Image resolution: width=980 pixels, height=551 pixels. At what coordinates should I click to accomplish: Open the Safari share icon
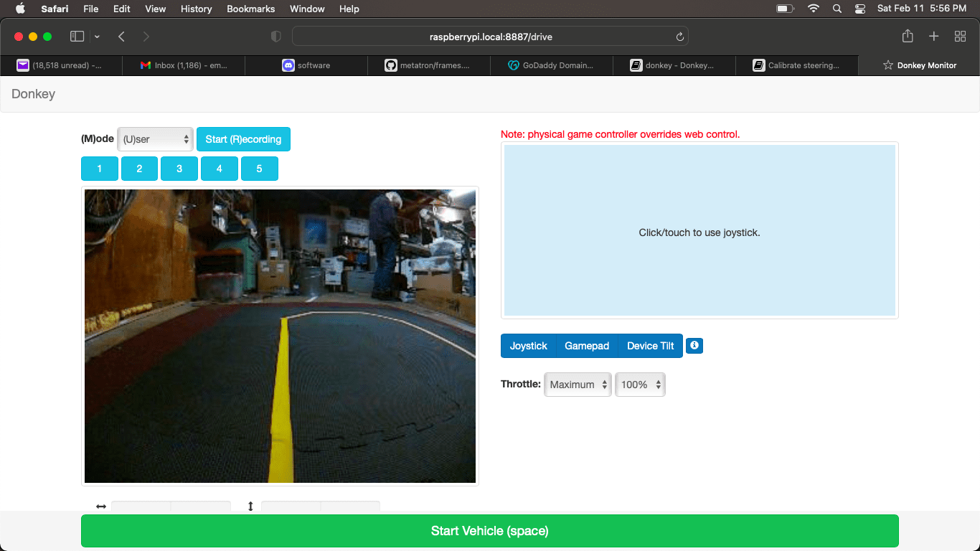pyautogui.click(x=908, y=37)
